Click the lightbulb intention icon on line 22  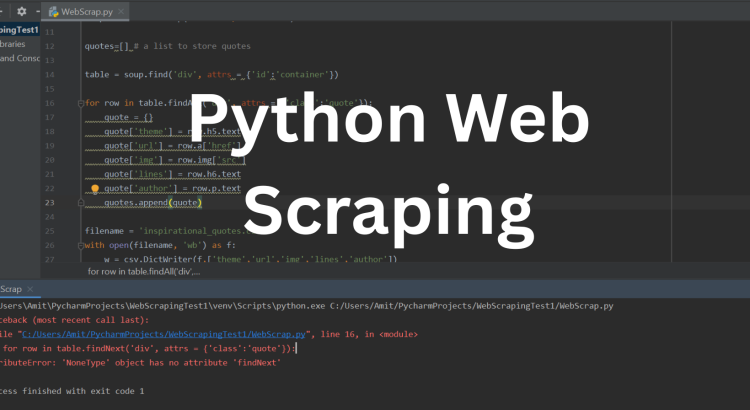(x=95, y=189)
